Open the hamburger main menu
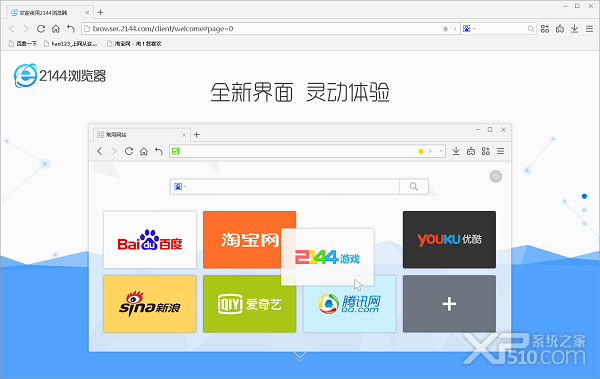Viewport: 600px width, 379px height. pyautogui.click(x=589, y=29)
